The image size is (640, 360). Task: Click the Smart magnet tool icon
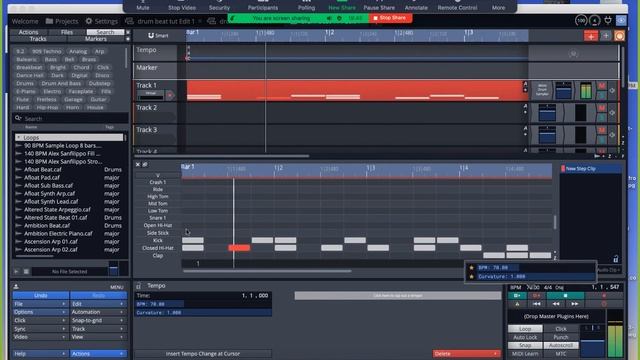click(x=151, y=36)
